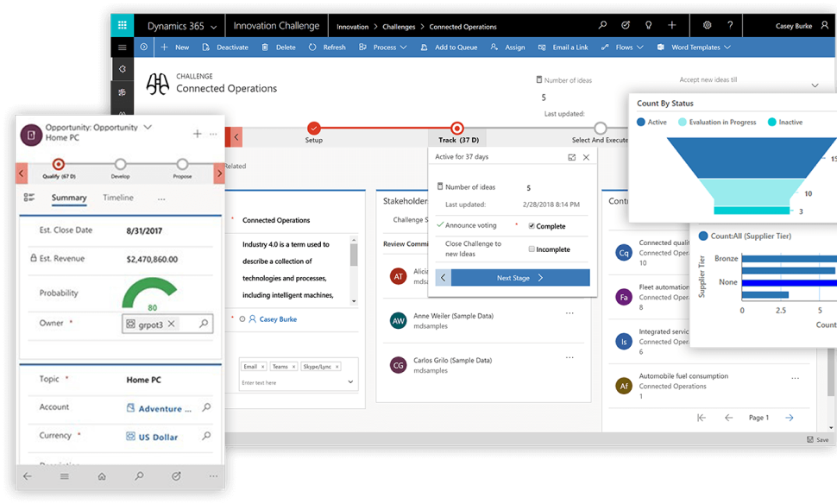837x504 pixels.
Task: Advance opportunity stages with the right arrow
Action: coord(219,173)
